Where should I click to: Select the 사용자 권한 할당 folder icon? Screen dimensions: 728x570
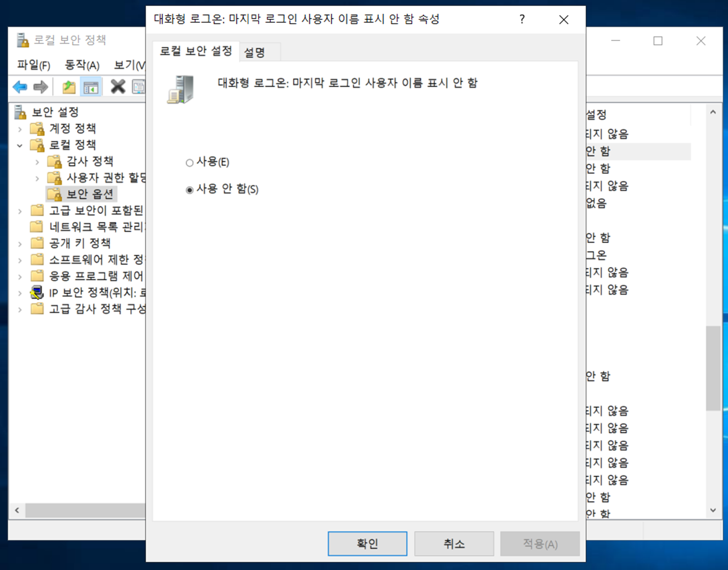pyautogui.click(x=55, y=178)
